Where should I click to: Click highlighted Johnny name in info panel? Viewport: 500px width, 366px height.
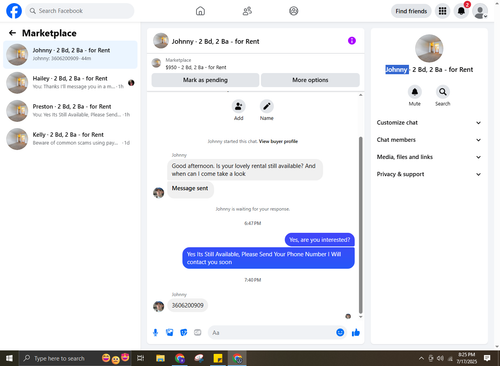coord(397,69)
